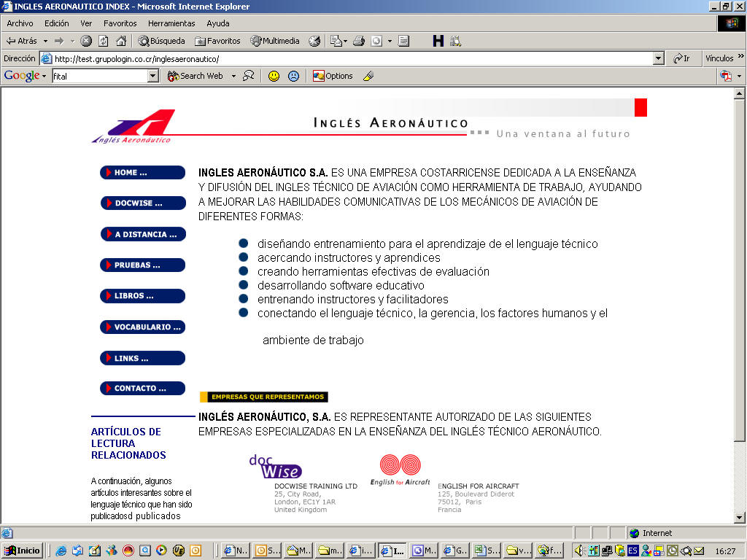Click the CONTACTO navigation button

click(142, 388)
